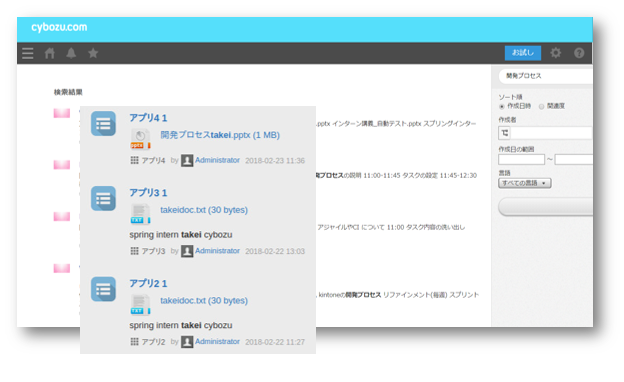Screen dimensions: 624x382
Task: Click the アプリ3 app name label
Action: (153, 251)
